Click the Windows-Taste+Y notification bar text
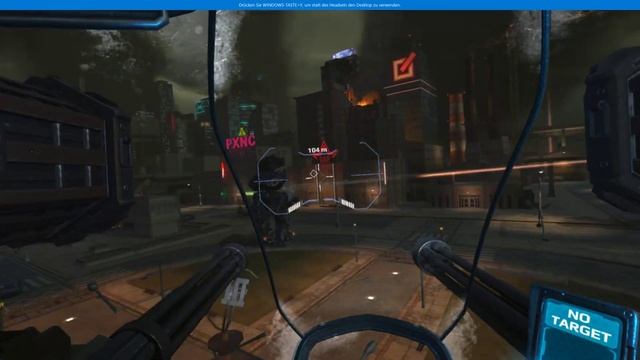The width and height of the screenshot is (640, 360). point(319,5)
